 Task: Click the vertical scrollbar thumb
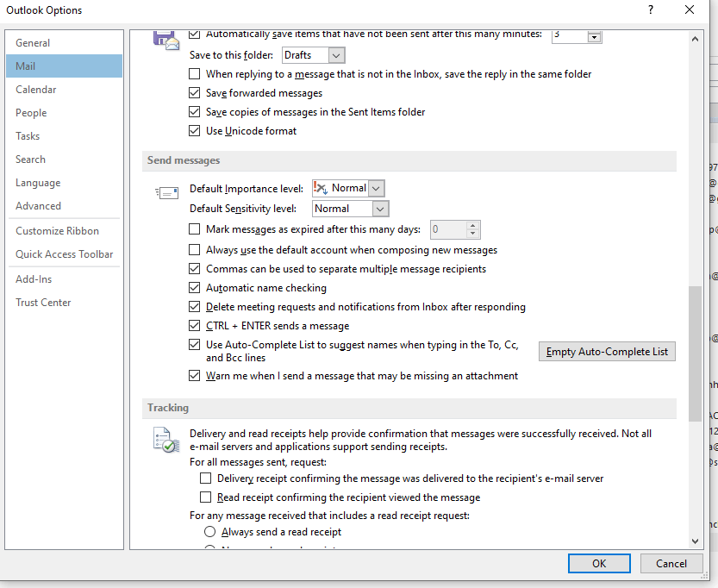[x=695, y=353]
